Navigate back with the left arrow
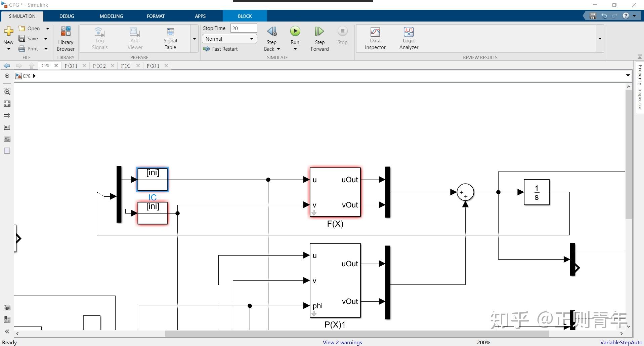 pyautogui.click(x=7, y=66)
